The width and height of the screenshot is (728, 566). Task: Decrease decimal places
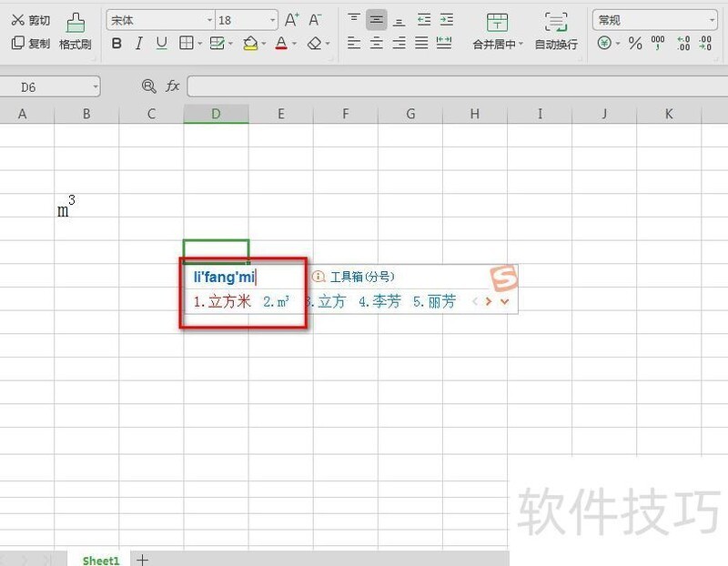705,43
